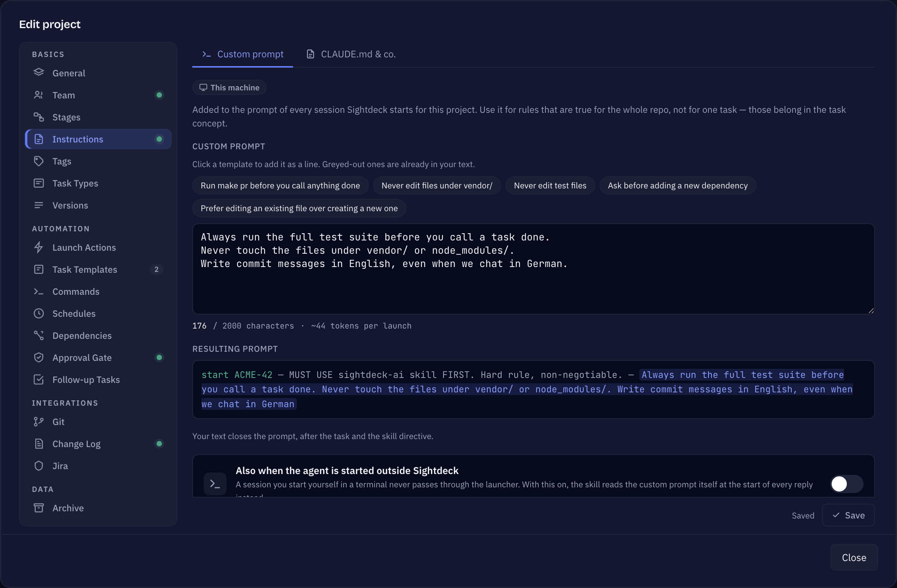This screenshot has height=588, width=897.
Task: Click the Launch Actions lightning icon
Action: (x=39, y=247)
